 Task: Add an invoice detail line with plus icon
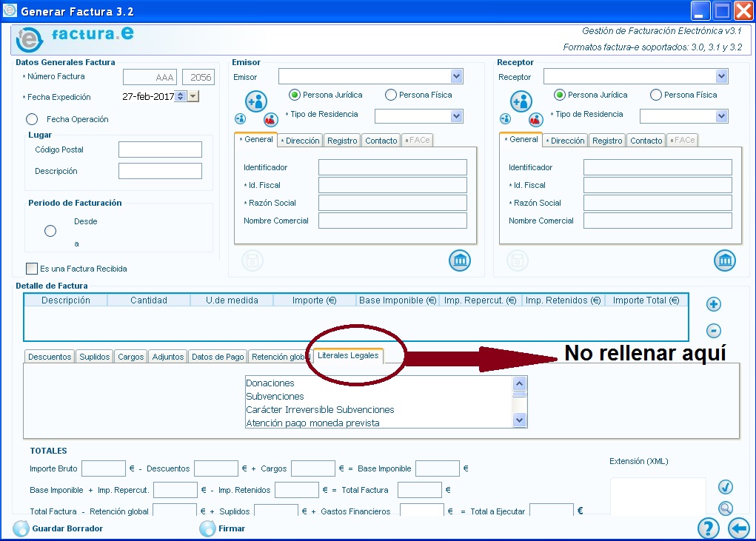click(714, 304)
